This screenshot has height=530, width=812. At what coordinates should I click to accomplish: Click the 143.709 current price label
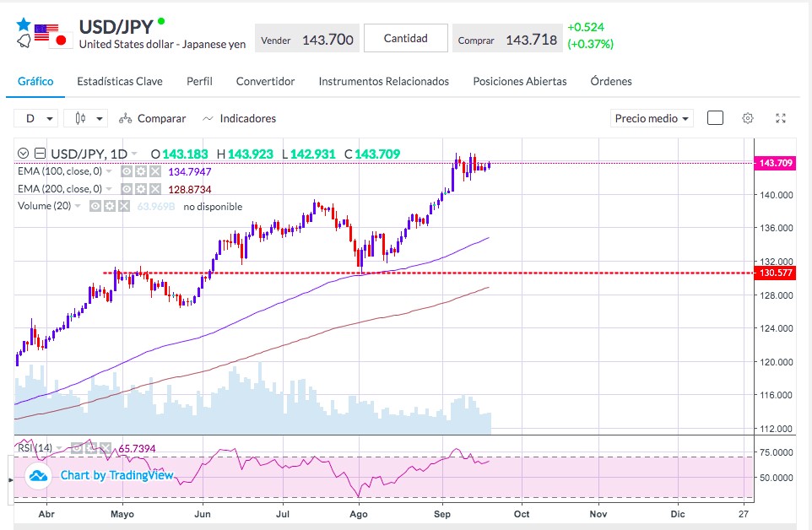775,163
